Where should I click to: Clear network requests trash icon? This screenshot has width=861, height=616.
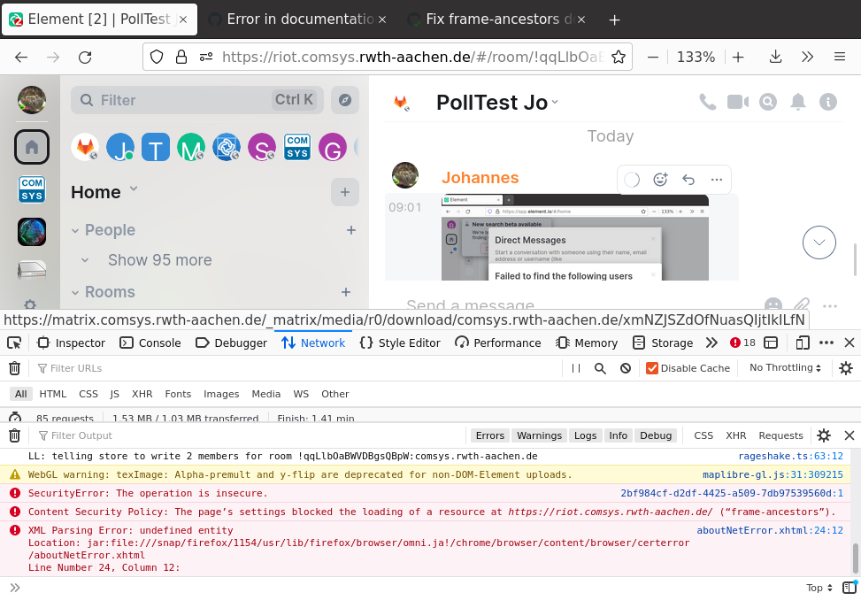[15, 368]
